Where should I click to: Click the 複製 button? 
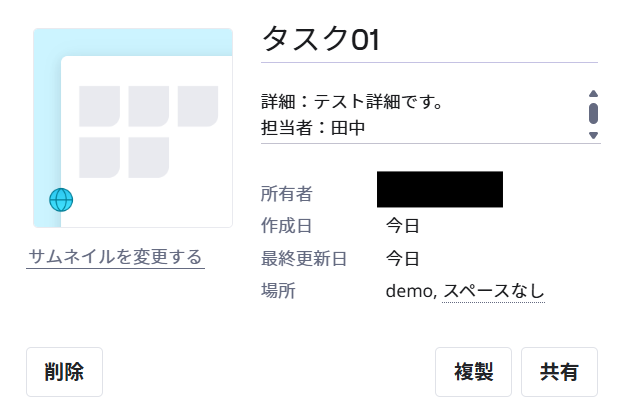coord(473,372)
